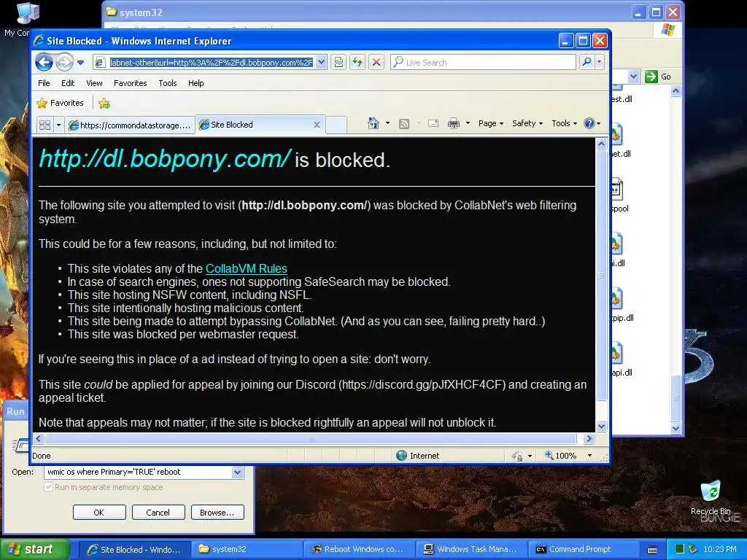Click the http://dl.bobpony.com/ heading text
Screen dimensions: 747x560
point(164,158)
